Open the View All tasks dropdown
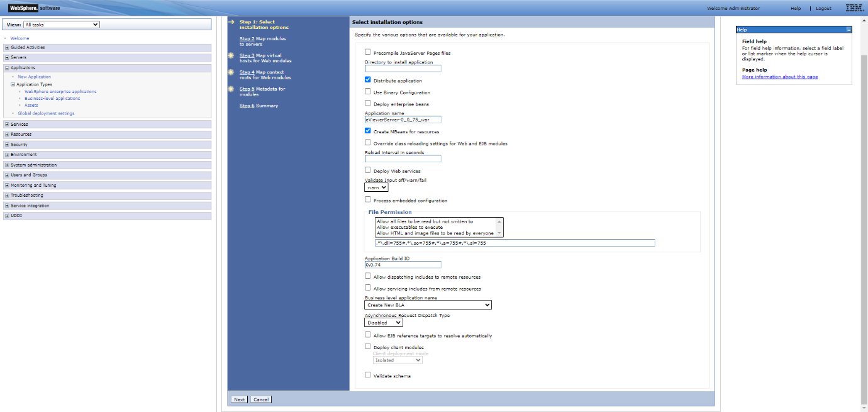Image resolution: width=868 pixels, height=412 pixels. point(61,24)
